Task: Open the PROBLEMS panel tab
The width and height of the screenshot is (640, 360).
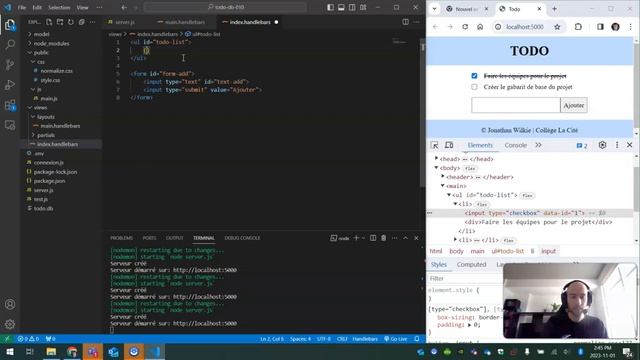Action: pos(121,238)
